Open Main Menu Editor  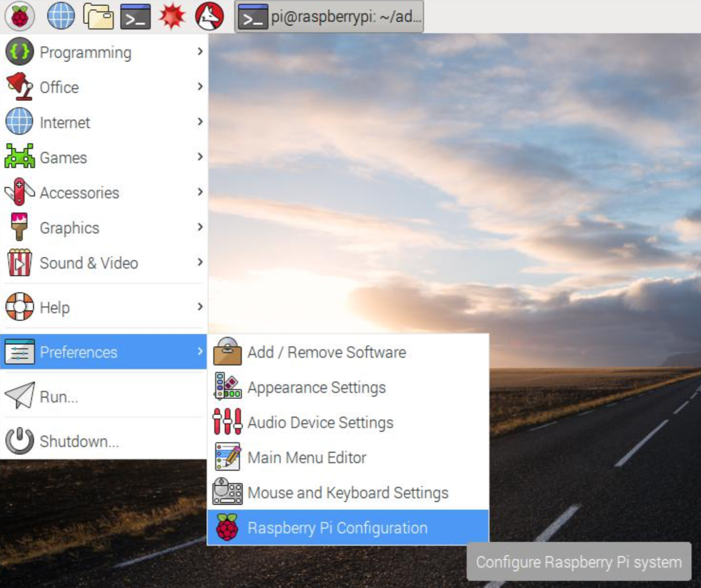click(x=348, y=457)
